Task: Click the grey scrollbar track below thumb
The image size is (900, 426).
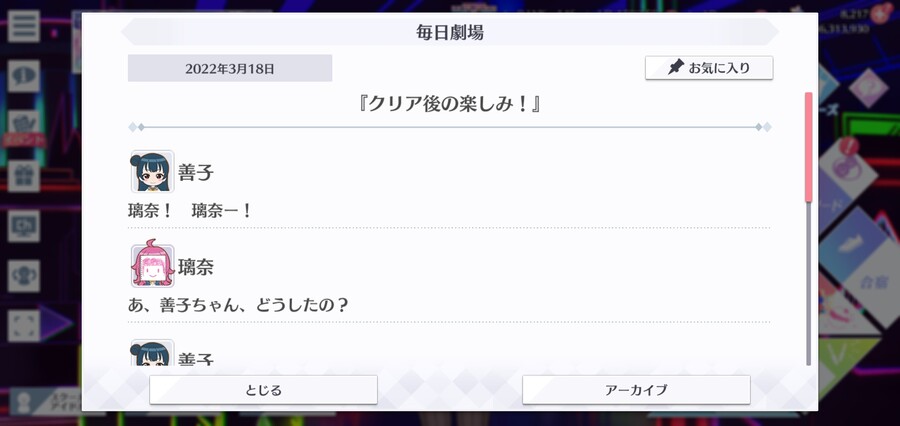Action: (x=809, y=284)
